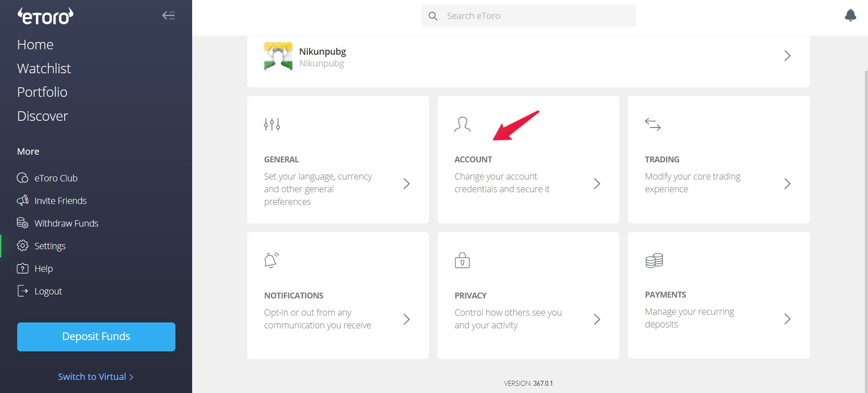Click the Privacy padlock icon
This screenshot has height=393, width=868.
(462, 260)
